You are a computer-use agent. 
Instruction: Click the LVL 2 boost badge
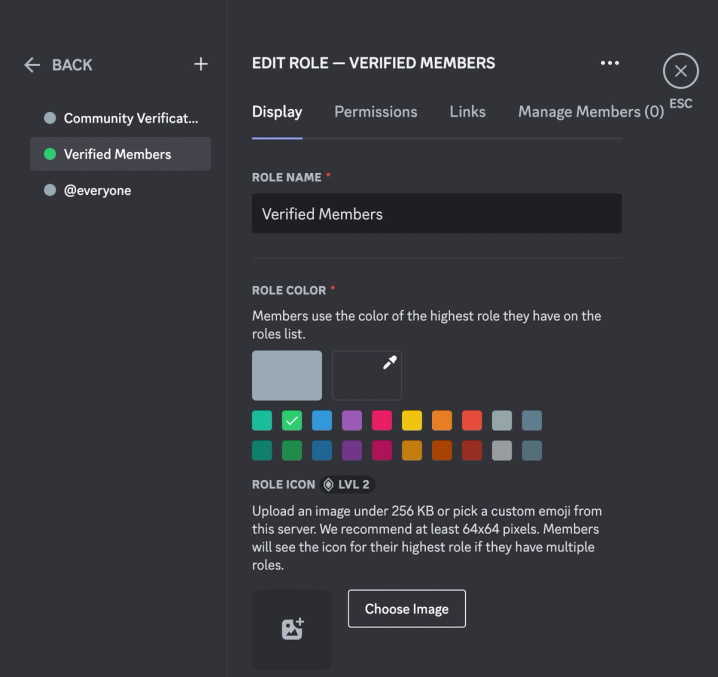347,484
